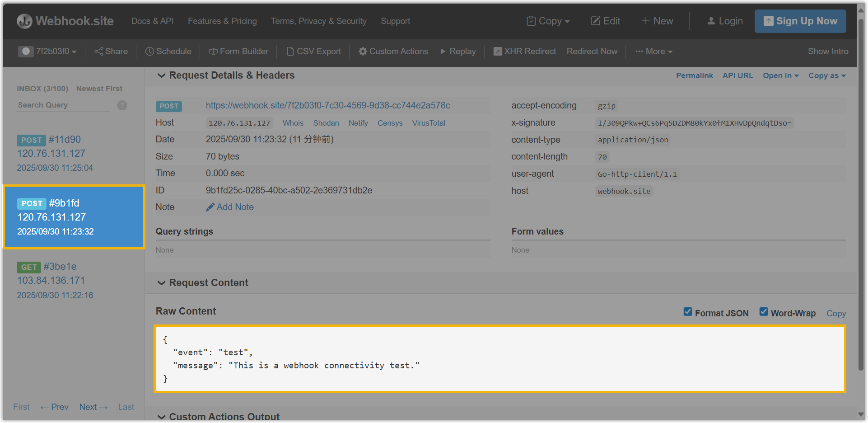Replay the selected request
The image size is (868, 423).
pos(458,52)
